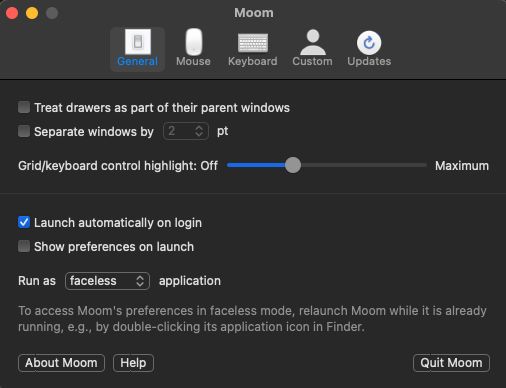
Task: Quit Moom using the button
Action: (451, 363)
